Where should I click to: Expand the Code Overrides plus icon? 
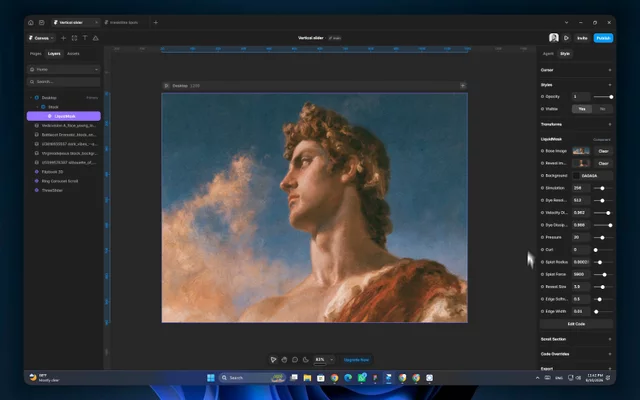click(x=610, y=354)
